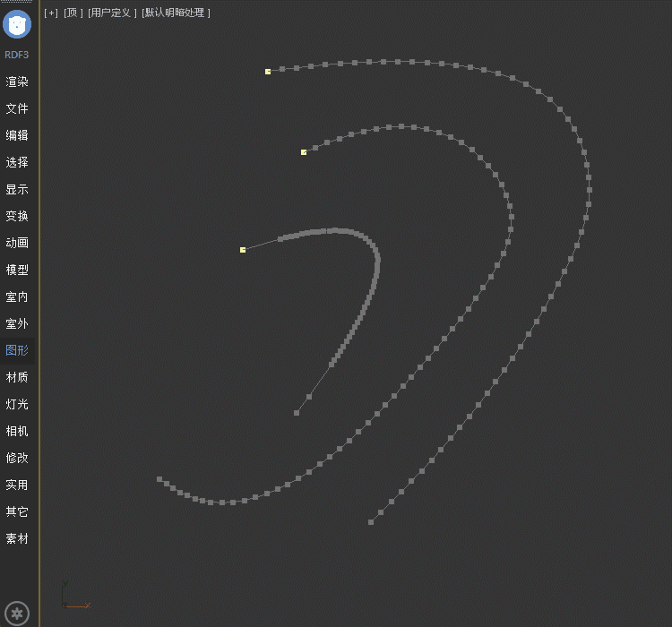Open the [用户定义] viewport setting menu
Image resolution: width=672 pixels, height=627 pixels.
click(112, 13)
